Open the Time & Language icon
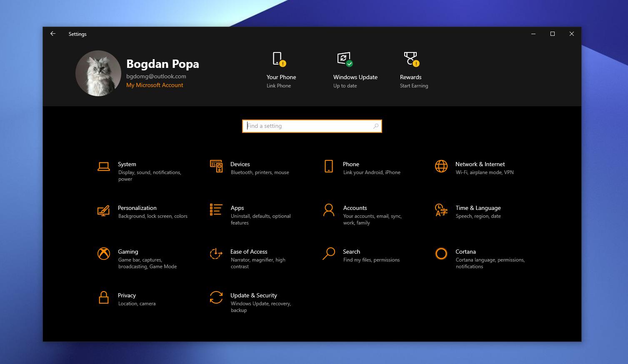This screenshot has width=628, height=364. [441, 210]
